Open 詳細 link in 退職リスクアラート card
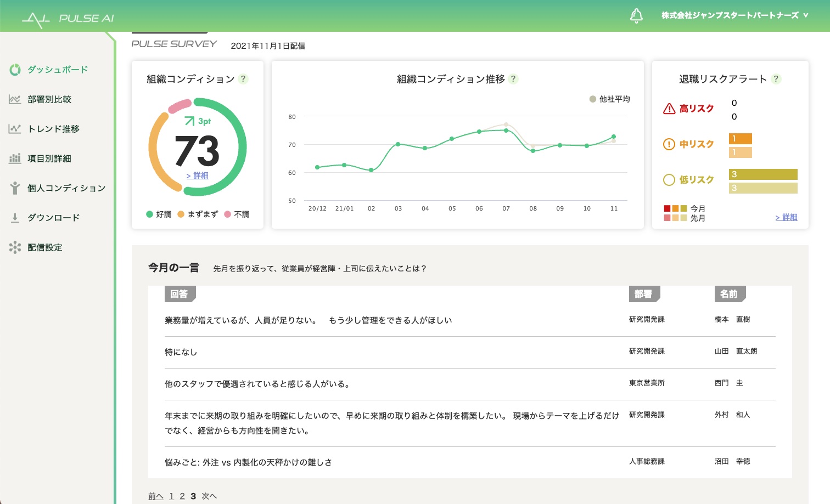This screenshot has height=504, width=830. coord(786,217)
